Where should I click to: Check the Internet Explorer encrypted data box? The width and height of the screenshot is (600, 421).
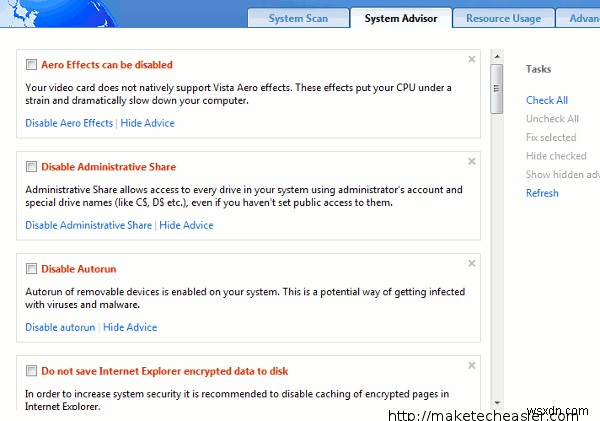pyautogui.click(x=32, y=371)
